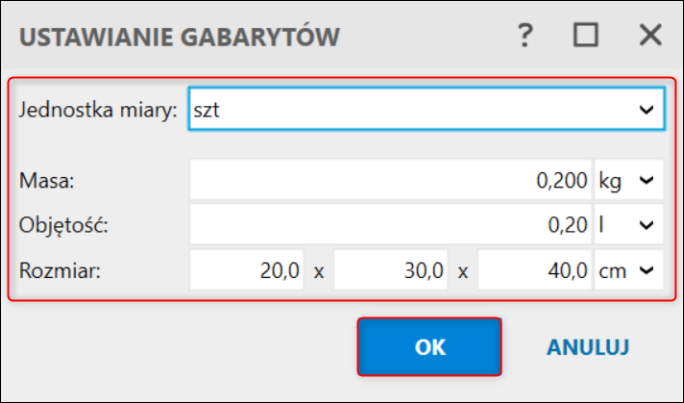Click the Objętość label

[x=63, y=225]
